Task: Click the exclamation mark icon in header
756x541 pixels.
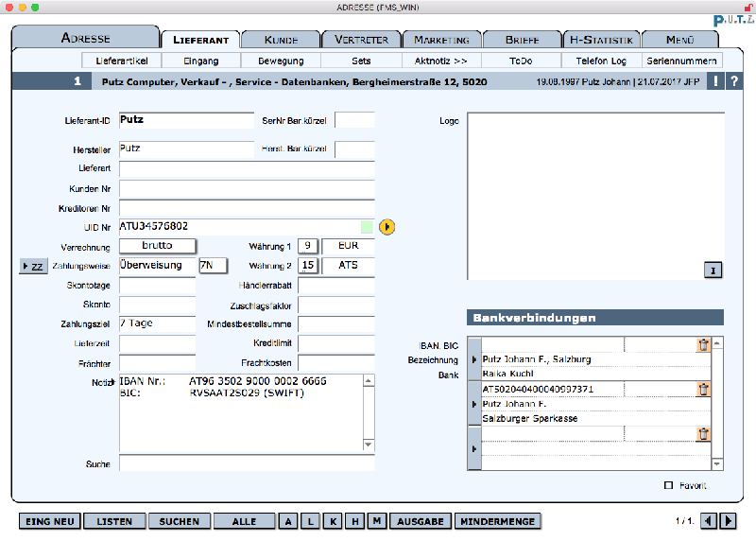Action: [715, 81]
